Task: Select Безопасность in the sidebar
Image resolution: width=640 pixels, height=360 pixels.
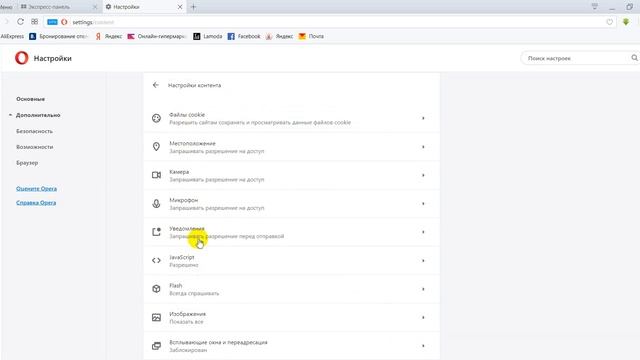Action: coord(34,131)
